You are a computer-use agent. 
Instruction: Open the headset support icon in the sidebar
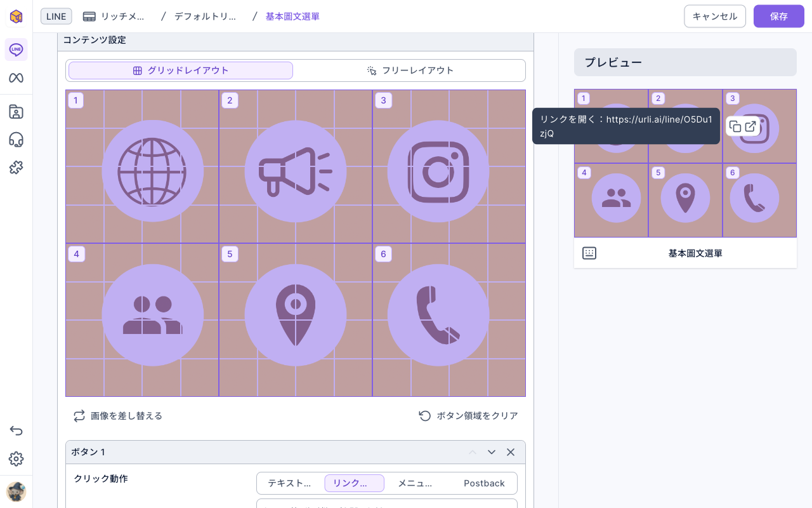click(16, 140)
